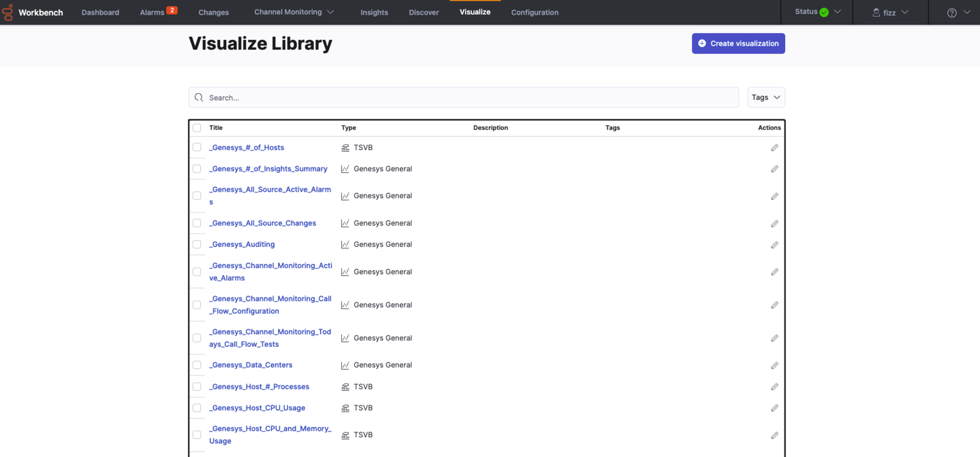This screenshot has width=980, height=457.
Task: Go to the Dashboard tab
Action: [101, 12]
